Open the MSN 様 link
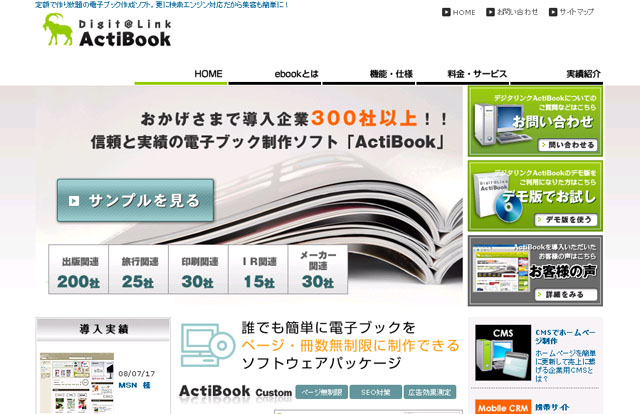 [135, 385]
